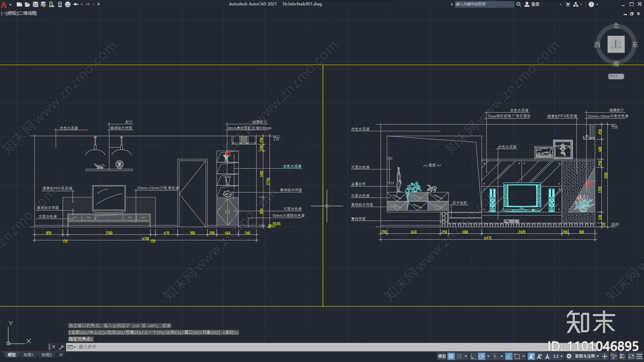
Task: Click the hardware acceleration status icon
Action: (622, 356)
